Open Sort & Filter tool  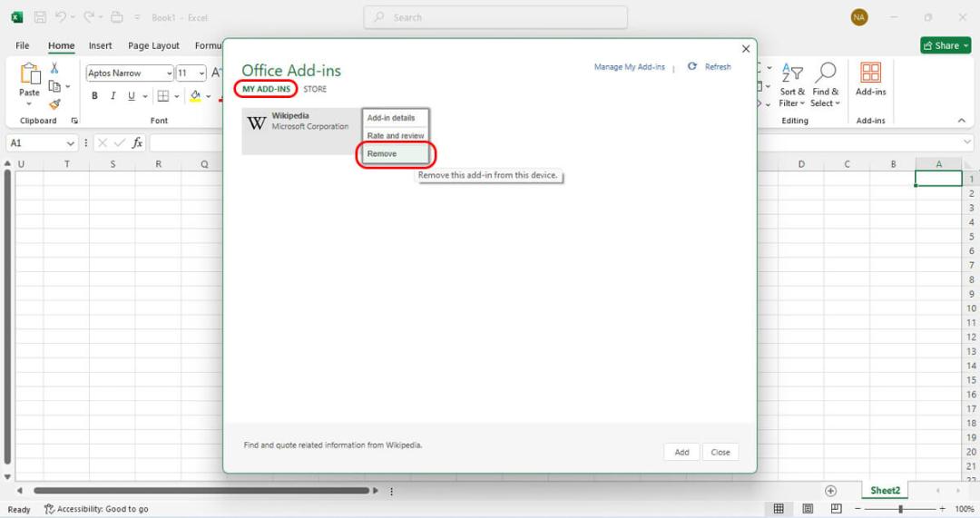click(792, 73)
